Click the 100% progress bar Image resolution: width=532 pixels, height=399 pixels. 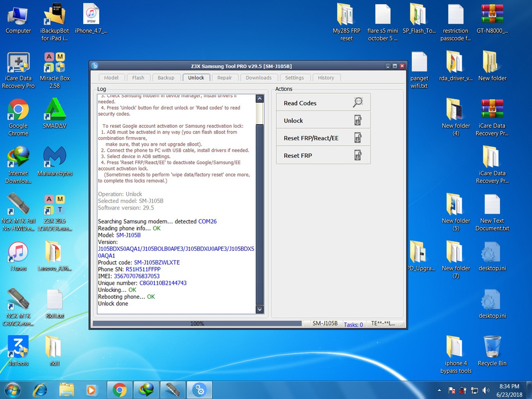[197, 324]
